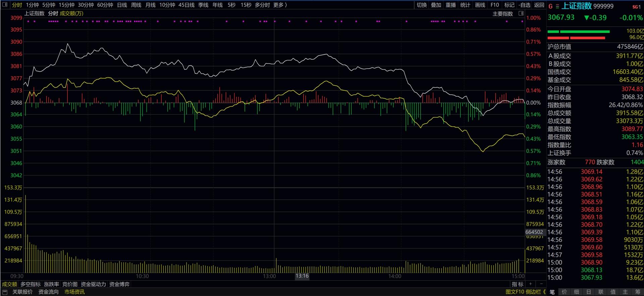Select the 10分钟 period
The image size is (644, 296).
coord(167,5)
